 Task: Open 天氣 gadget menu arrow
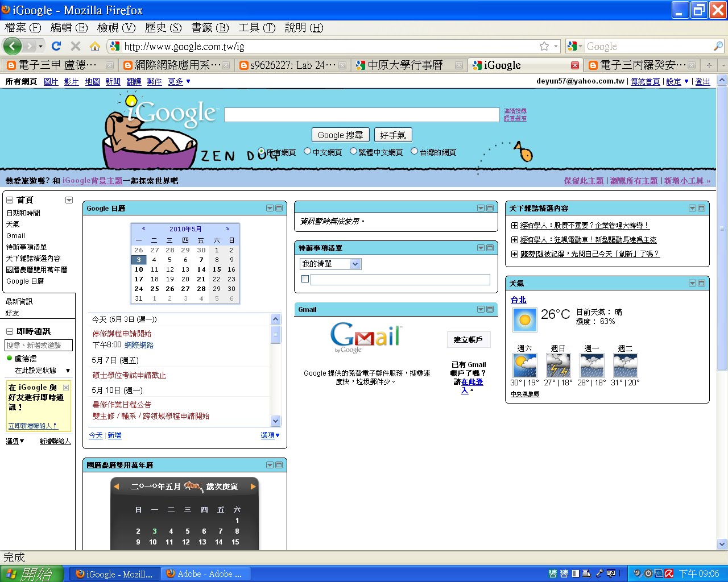point(692,283)
